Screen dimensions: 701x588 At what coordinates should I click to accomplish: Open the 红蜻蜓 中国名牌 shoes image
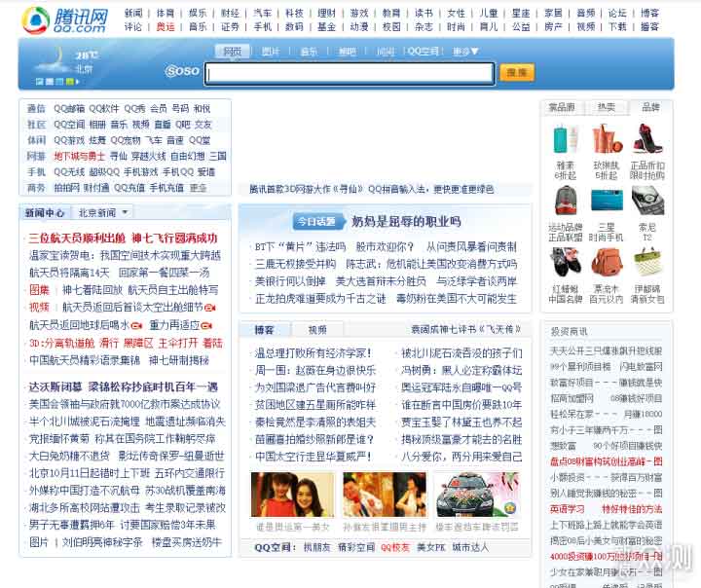pos(565,263)
